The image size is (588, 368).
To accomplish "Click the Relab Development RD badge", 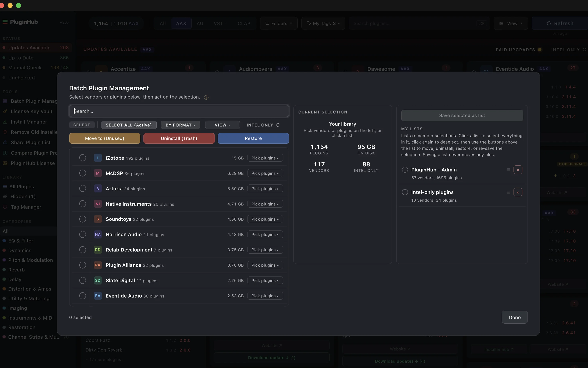I will point(98,250).
